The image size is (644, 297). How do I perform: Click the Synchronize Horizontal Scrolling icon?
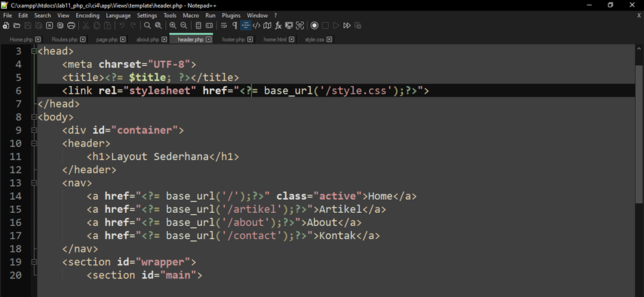pos(209,25)
